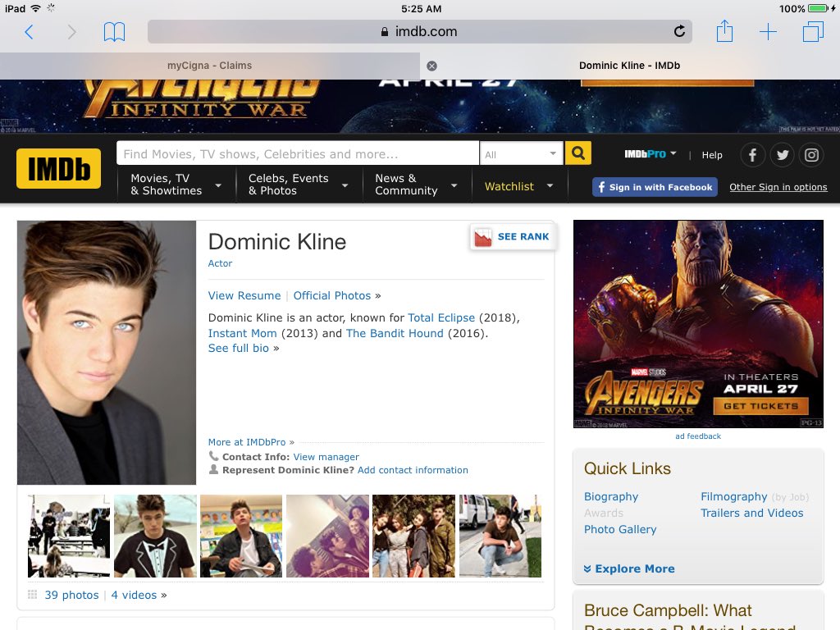The height and width of the screenshot is (630, 840).
Task: Click the Avengers Infinity War top banner
Action: 420,106
